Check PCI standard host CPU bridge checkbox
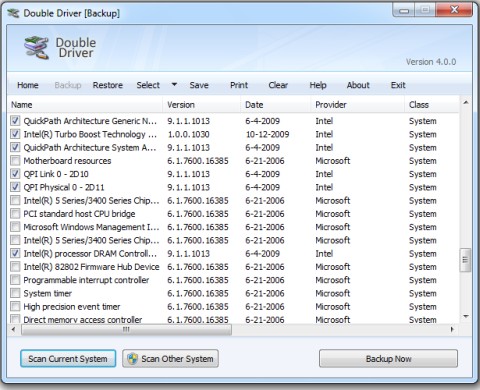Image resolution: width=480 pixels, height=390 pixels. [15, 214]
